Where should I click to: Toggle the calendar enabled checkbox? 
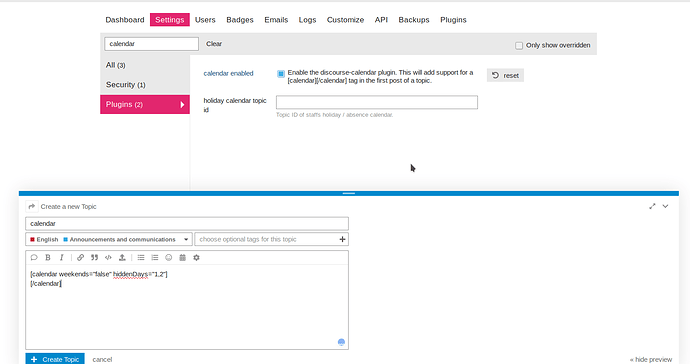tap(281, 74)
